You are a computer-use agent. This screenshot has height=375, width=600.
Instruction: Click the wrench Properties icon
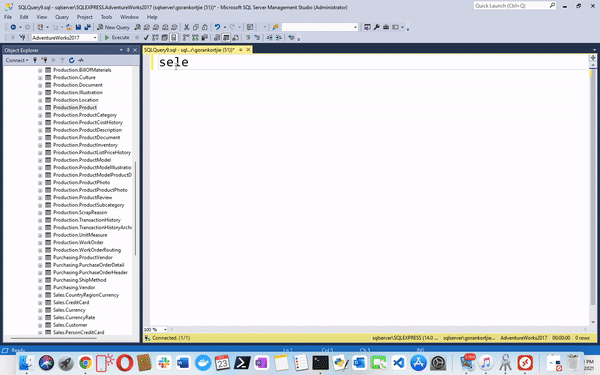point(377,27)
